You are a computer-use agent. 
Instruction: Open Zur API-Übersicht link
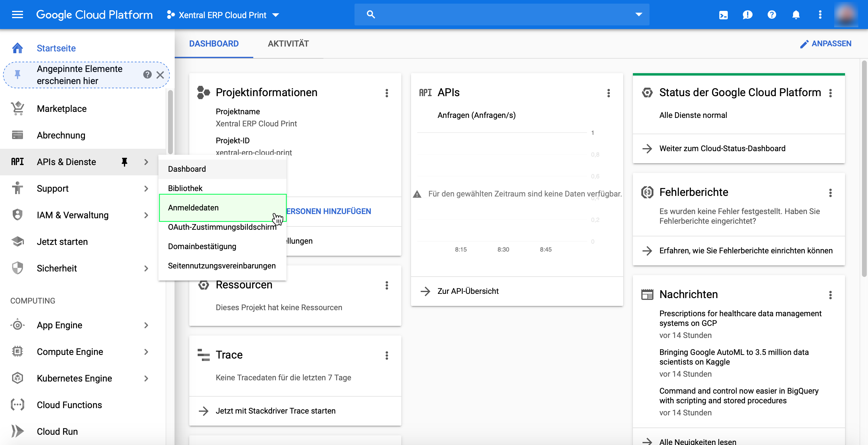tap(468, 291)
